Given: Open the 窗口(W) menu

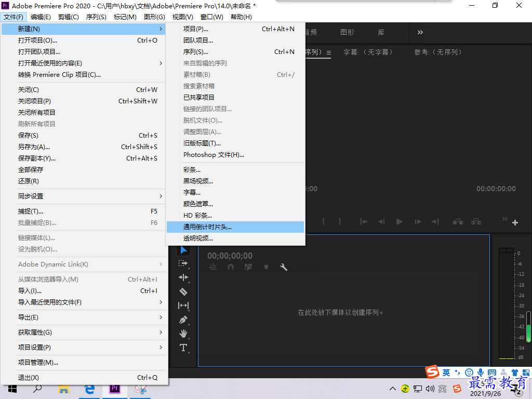Looking at the screenshot, I should pos(212,17).
